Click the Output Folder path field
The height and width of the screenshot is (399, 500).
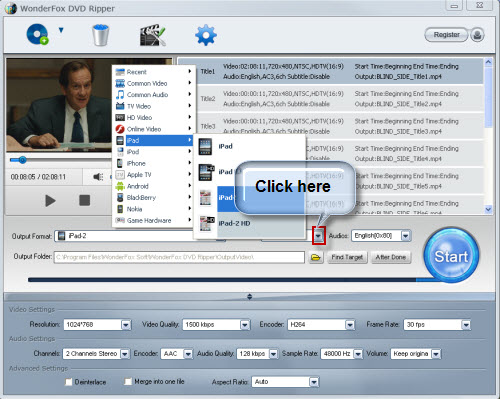point(179,257)
